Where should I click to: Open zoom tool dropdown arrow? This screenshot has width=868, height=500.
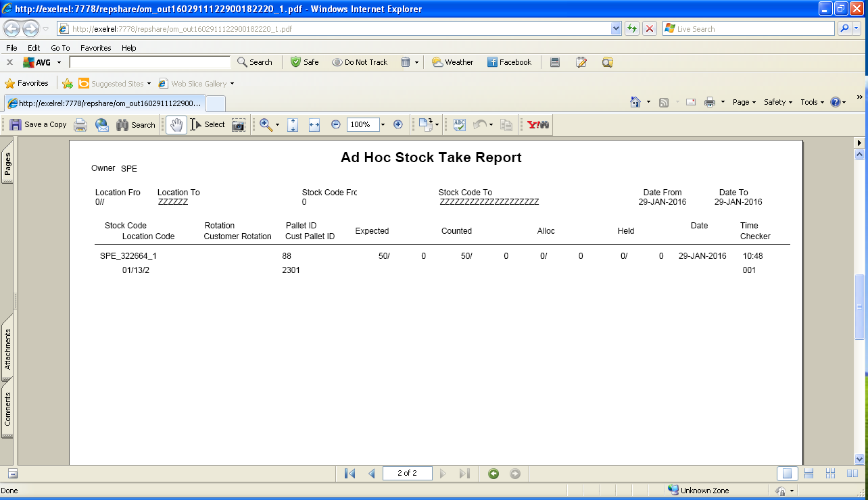[x=277, y=125]
